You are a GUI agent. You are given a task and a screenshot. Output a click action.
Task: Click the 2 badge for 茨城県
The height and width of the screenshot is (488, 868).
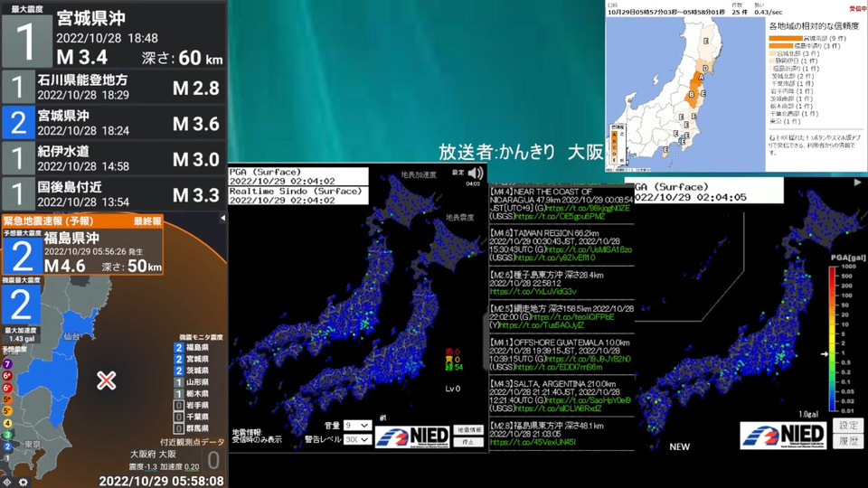point(179,371)
